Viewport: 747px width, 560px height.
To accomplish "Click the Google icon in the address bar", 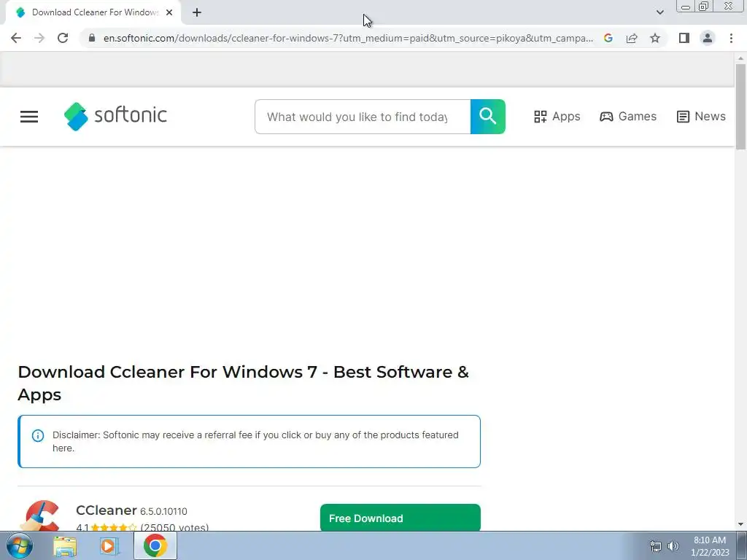I will pyautogui.click(x=608, y=38).
